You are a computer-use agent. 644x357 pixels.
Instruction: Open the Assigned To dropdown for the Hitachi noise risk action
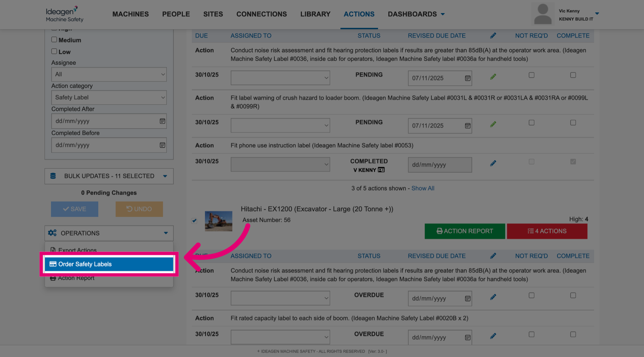(280, 298)
